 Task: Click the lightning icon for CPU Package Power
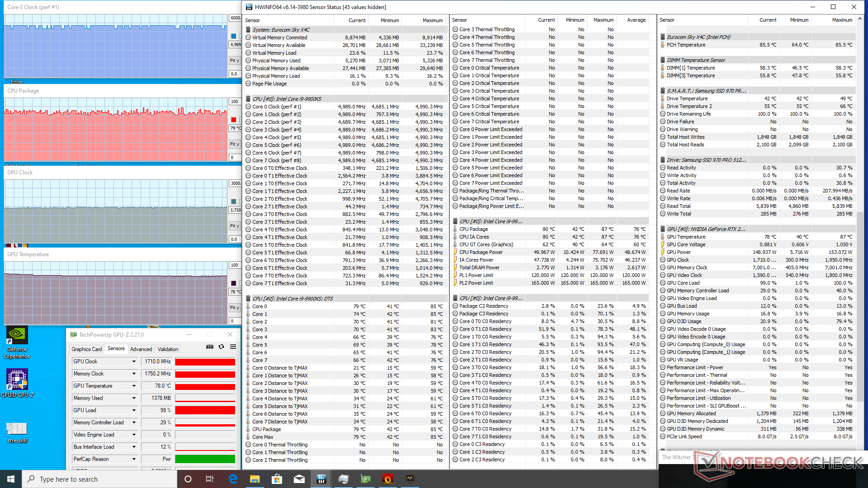455,252
